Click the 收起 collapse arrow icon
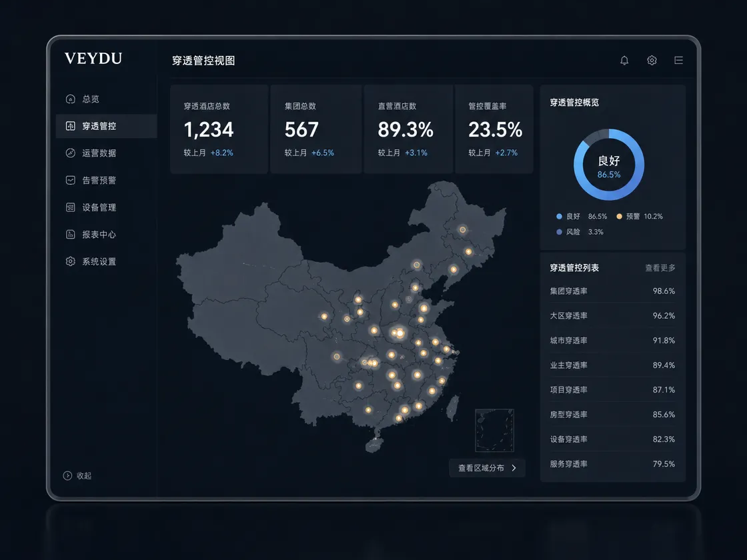 [67, 476]
